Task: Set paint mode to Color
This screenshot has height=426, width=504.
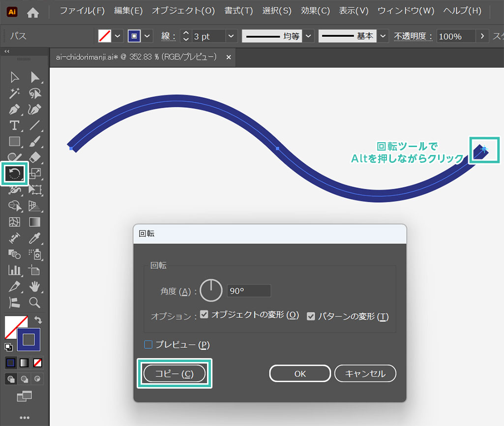Action: (11, 363)
